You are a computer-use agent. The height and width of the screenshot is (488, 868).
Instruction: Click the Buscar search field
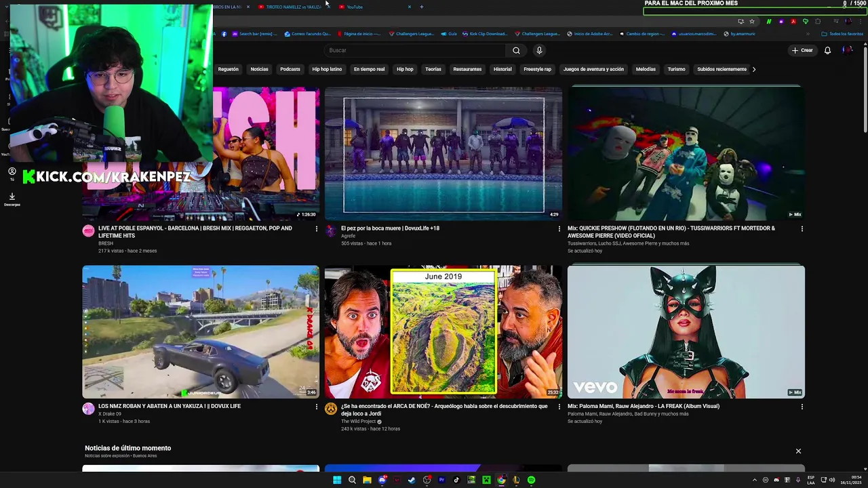click(x=415, y=50)
